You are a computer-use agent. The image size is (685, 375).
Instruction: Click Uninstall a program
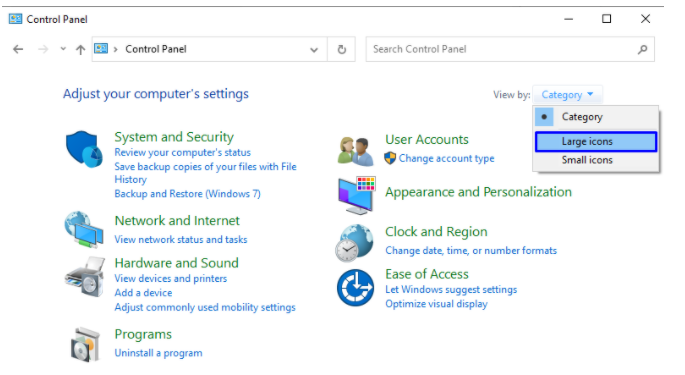(x=158, y=353)
